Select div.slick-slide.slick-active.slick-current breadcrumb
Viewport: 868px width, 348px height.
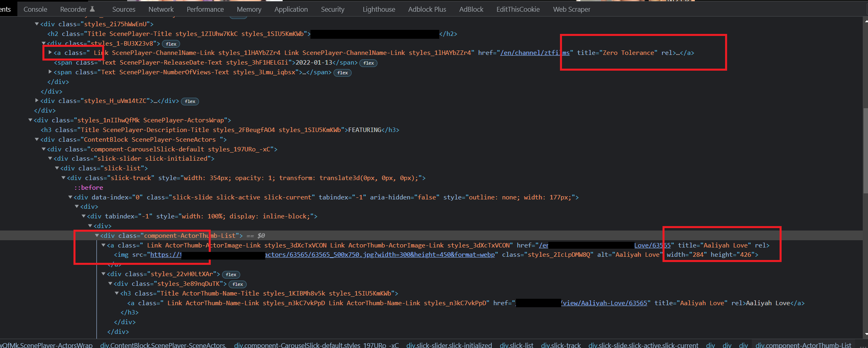tap(643, 345)
